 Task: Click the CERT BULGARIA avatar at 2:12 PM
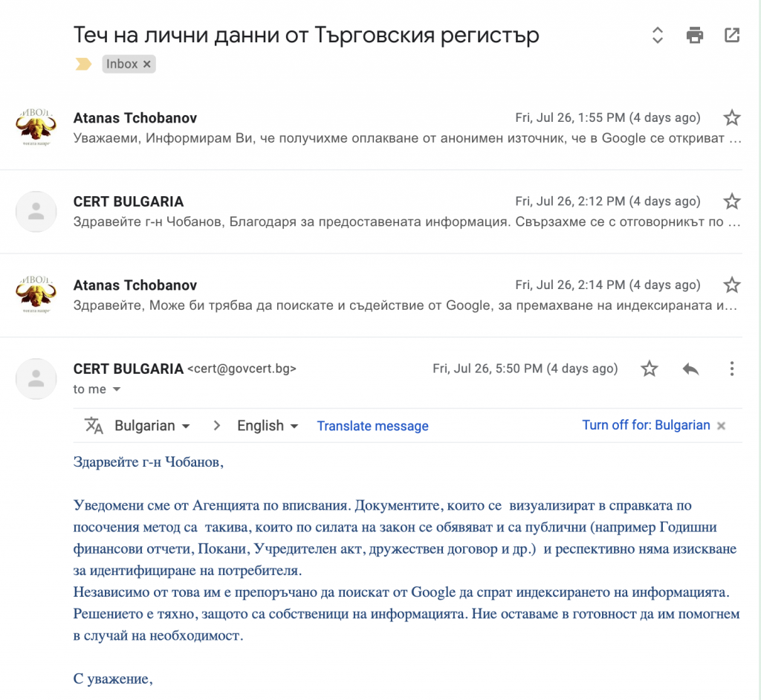click(x=36, y=211)
